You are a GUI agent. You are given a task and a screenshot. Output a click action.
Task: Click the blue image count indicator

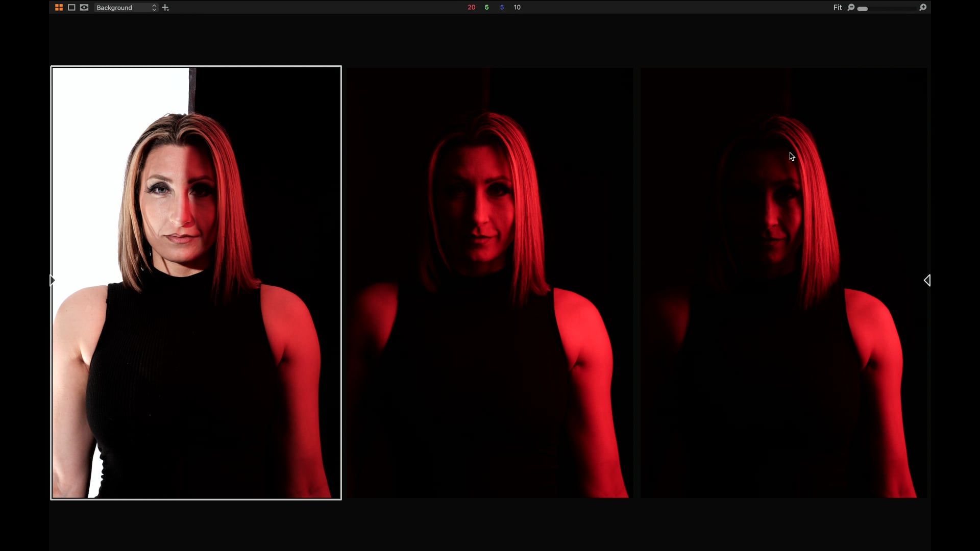pyautogui.click(x=502, y=7)
